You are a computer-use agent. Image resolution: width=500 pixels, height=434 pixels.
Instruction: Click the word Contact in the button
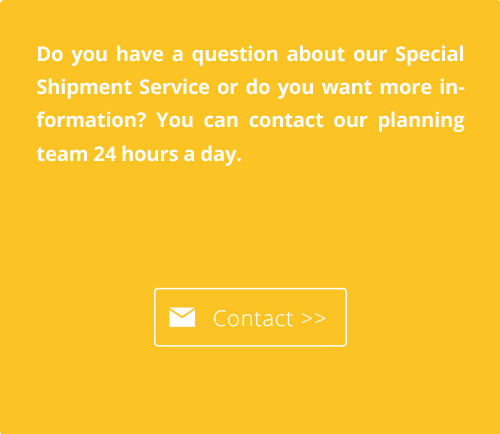point(253,318)
